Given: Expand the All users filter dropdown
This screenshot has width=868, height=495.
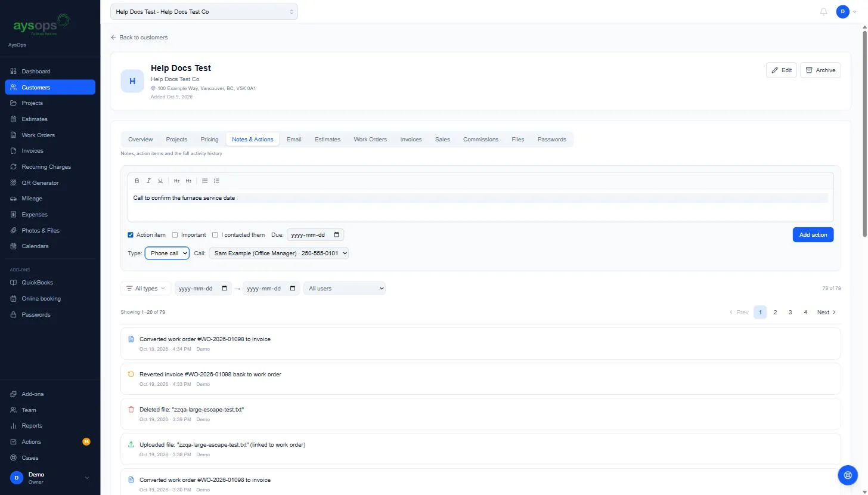Looking at the screenshot, I should click(345, 289).
